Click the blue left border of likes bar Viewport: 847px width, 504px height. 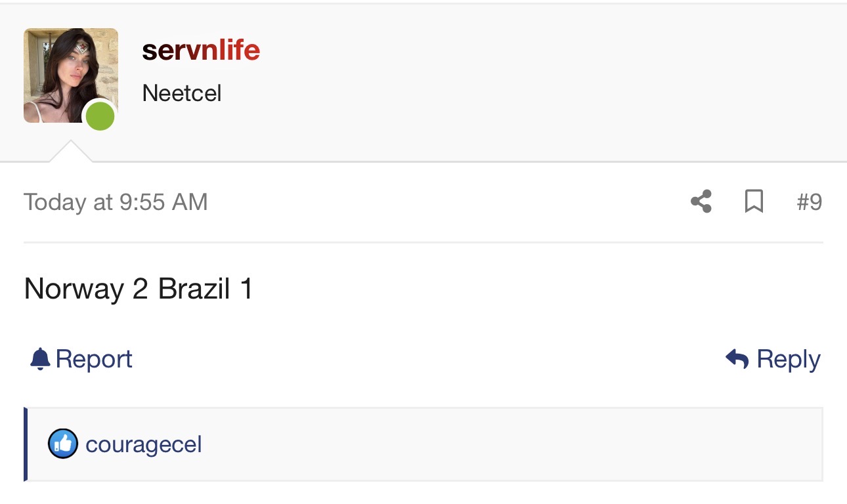tap(26, 444)
